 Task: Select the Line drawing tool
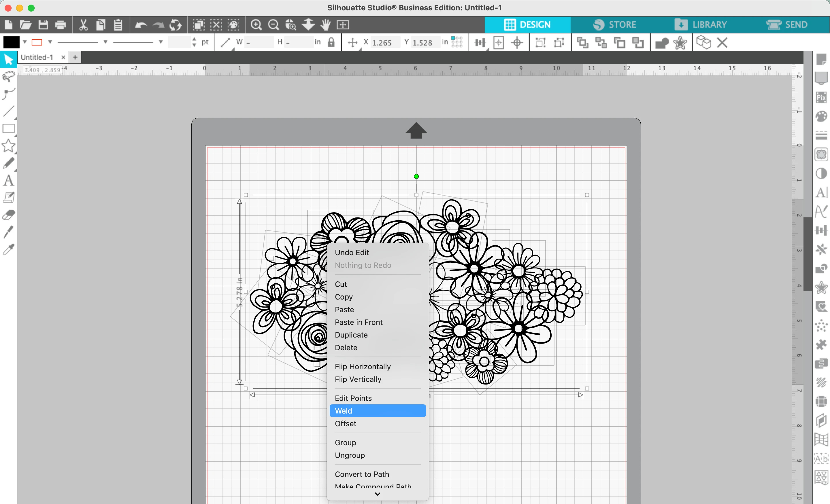coord(9,111)
